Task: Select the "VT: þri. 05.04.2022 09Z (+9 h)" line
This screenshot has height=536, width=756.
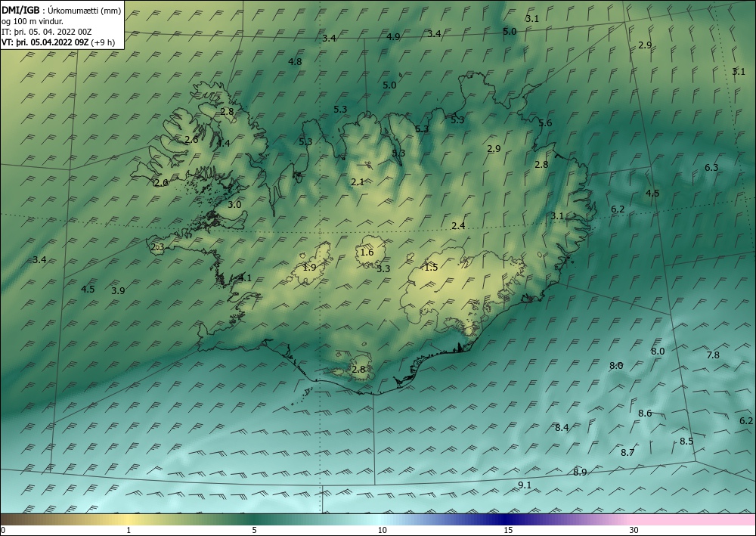Action: (x=58, y=42)
